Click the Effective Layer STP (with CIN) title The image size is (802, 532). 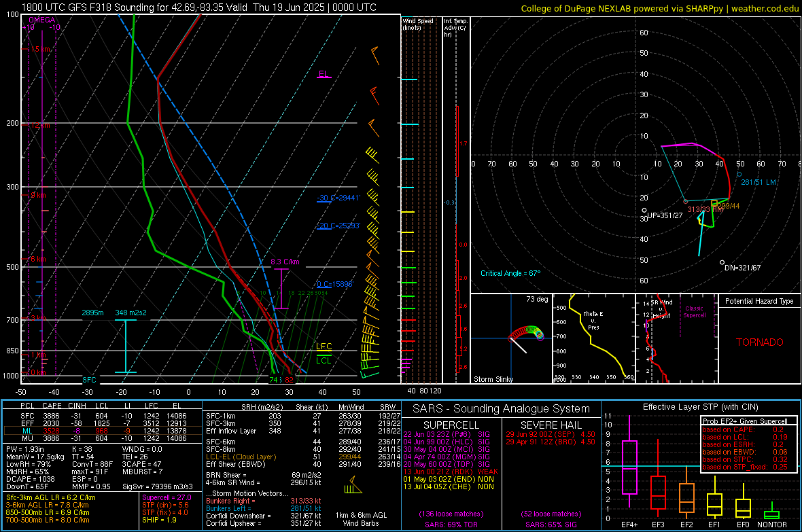[x=700, y=407]
